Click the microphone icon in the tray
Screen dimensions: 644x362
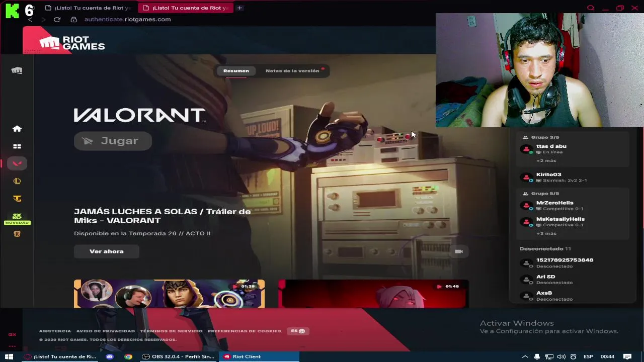point(537,356)
